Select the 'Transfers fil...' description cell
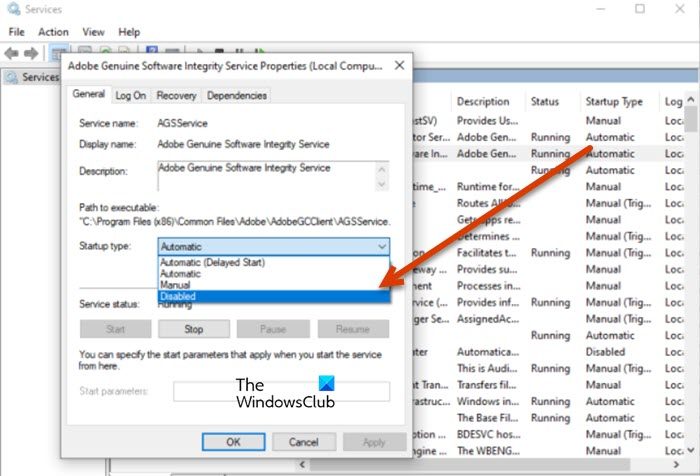The image size is (700, 476). click(487, 385)
